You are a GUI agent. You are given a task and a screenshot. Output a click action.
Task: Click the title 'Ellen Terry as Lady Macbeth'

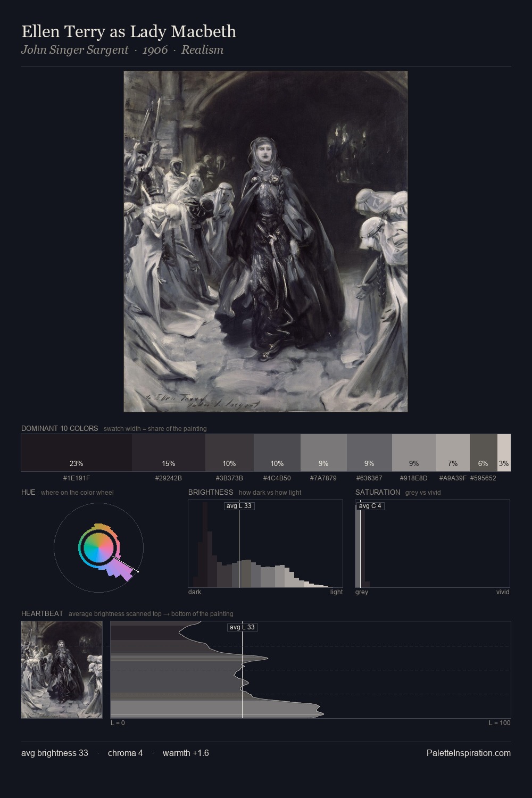(x=129, y=31)
